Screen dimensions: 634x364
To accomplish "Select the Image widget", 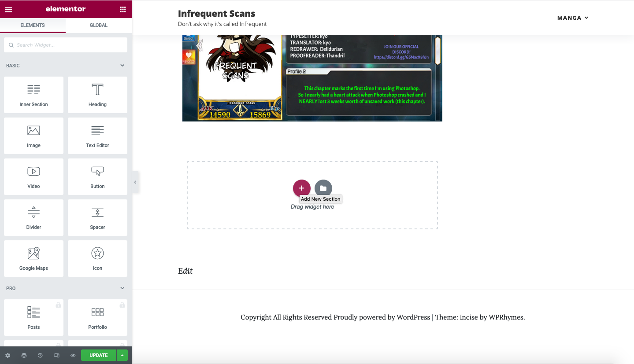I will 33,136.
